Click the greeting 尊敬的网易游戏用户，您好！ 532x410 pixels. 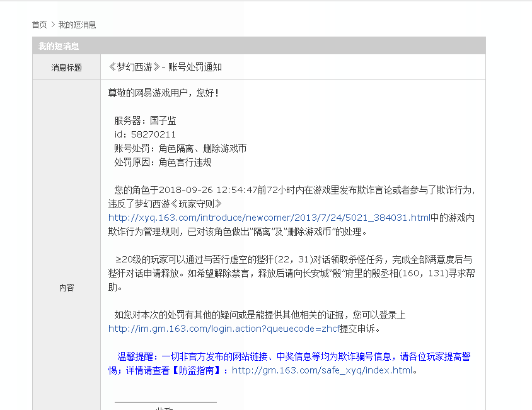(x=164, y=93)
